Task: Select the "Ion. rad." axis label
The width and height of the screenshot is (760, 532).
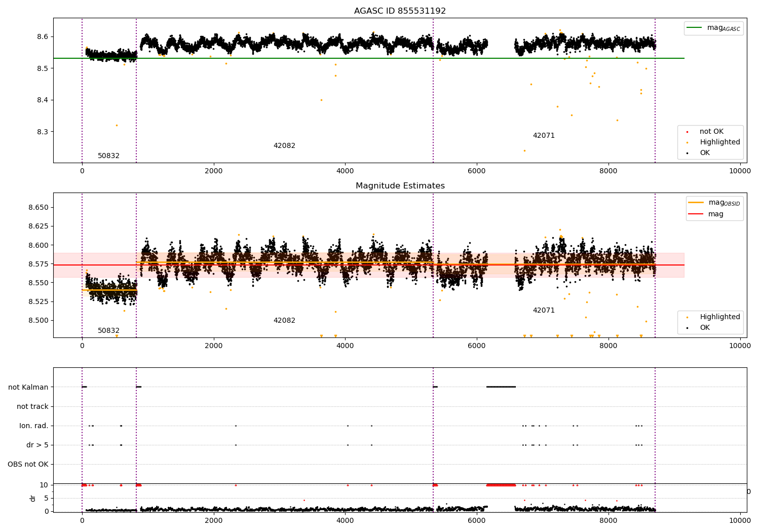Action: [x=34, y=426]
